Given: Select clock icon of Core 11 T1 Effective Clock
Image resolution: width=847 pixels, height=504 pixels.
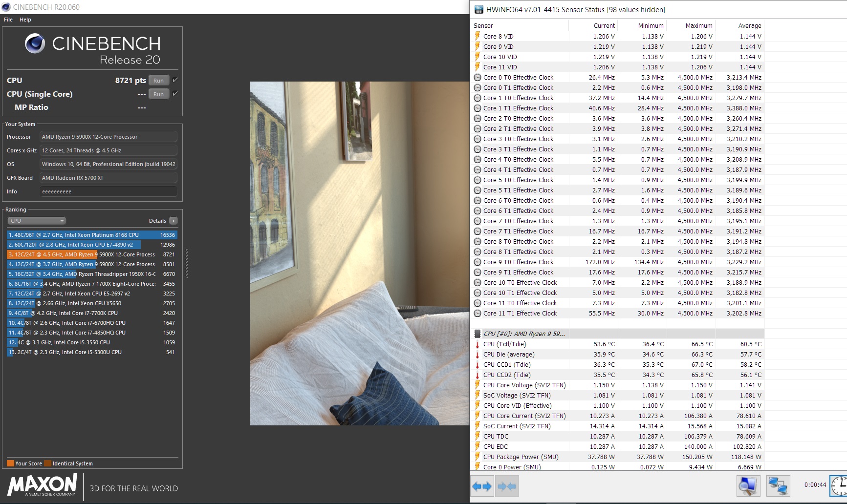Looking at the screenshot, I should pos(478,313).
